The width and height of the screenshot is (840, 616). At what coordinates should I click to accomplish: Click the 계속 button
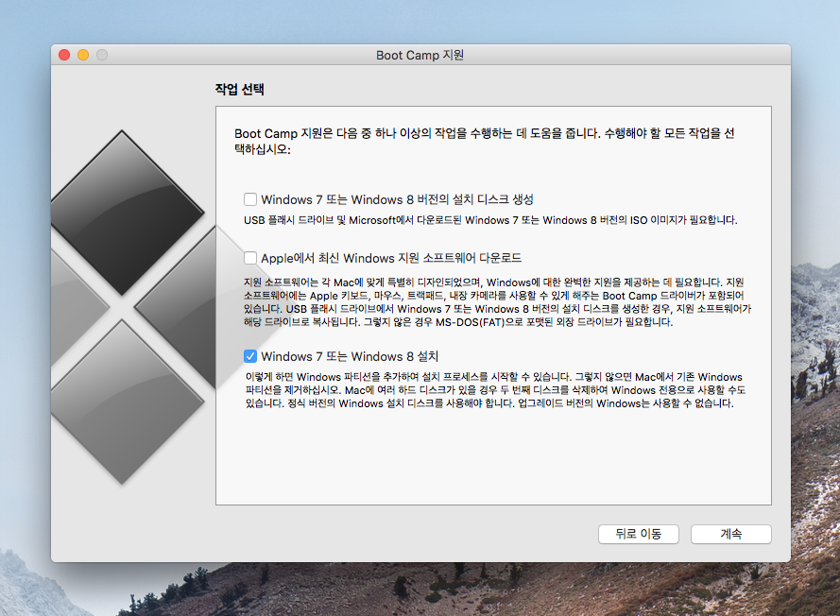tap(730, 534)
